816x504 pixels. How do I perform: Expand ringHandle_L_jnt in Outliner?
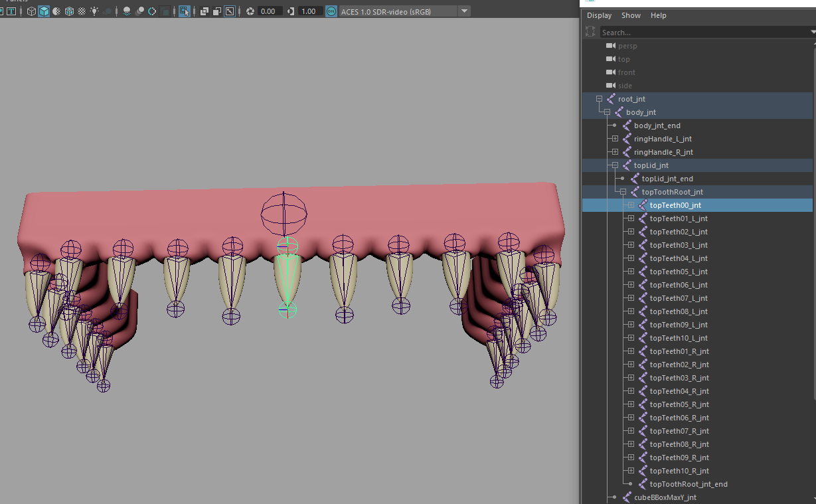(x=615, y=139)
